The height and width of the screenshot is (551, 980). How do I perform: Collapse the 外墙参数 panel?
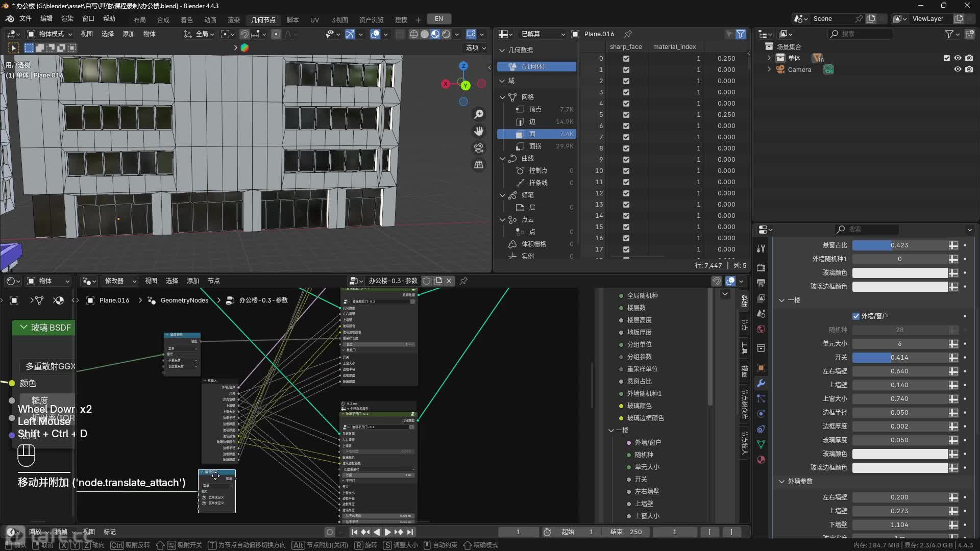[781, 481]
